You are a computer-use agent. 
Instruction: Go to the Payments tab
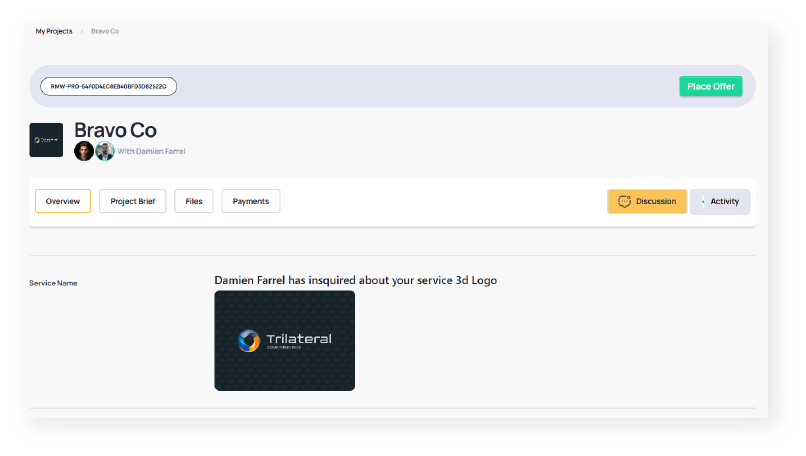coord(251,201)
